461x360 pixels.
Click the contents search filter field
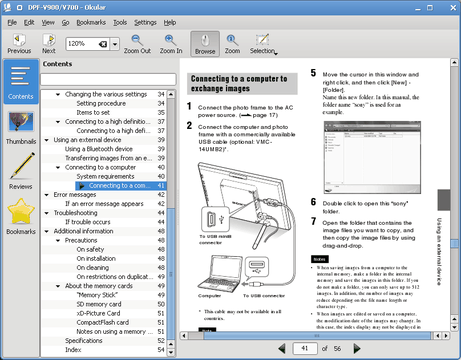pyautogui.click(x=108, y=80)
